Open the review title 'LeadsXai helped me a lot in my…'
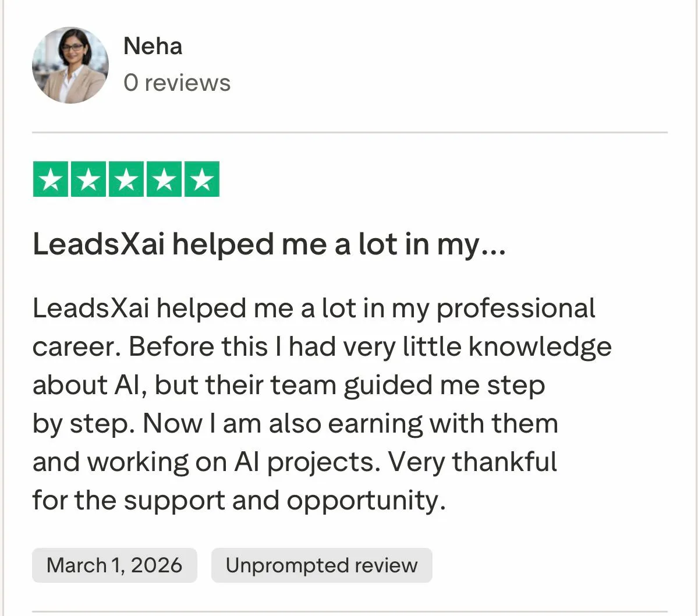 click(269, 245)
